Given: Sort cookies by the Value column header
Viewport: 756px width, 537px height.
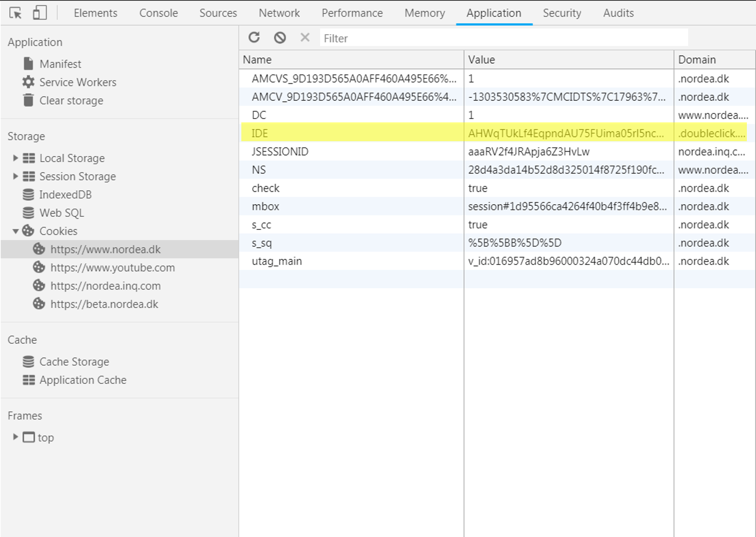Looking at the screenshot, I should coord(569,59).
